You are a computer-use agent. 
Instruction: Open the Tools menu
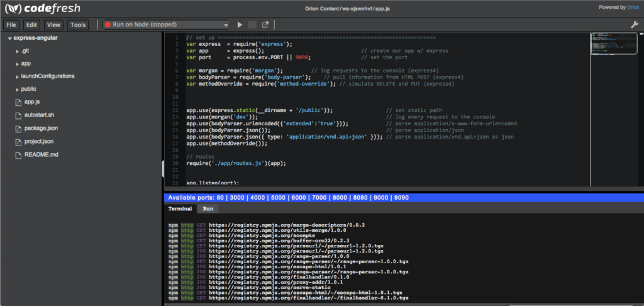click(x=78, y=25)
